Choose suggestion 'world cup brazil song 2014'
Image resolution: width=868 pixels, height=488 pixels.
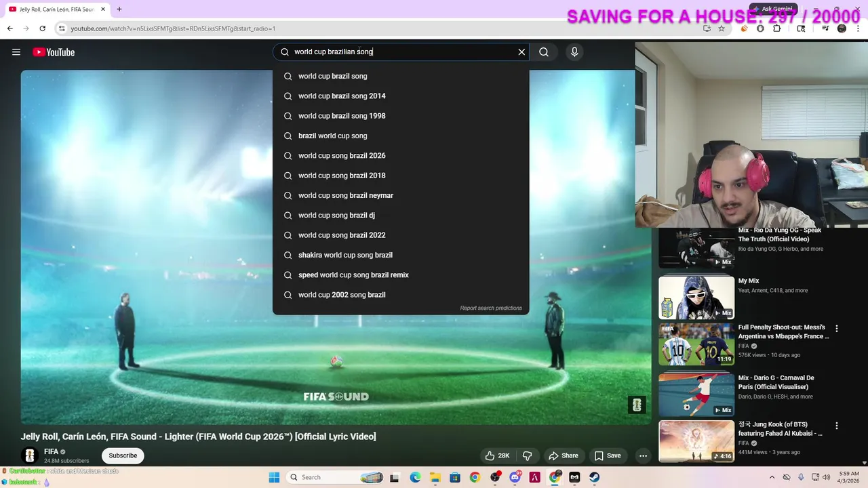pyautogui.click(x=401, y=96)
